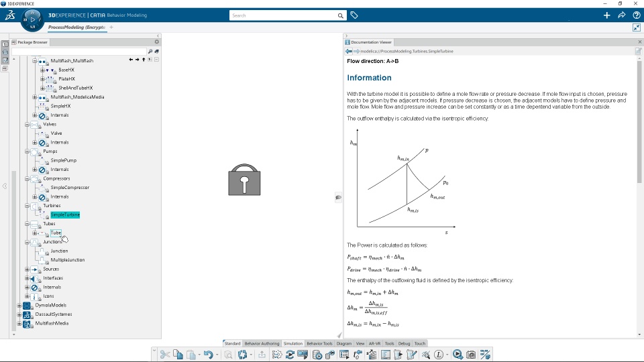Viewport: 644px width, 362px height.
Task: Click Package Browser up arrow icon
Action: [x=144, y=60]
